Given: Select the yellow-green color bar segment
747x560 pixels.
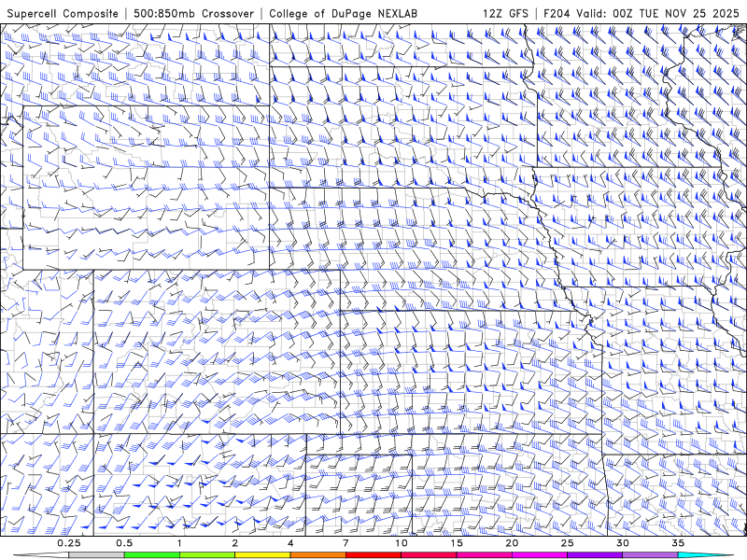Looking at the screenshot, I should (207, 555).
